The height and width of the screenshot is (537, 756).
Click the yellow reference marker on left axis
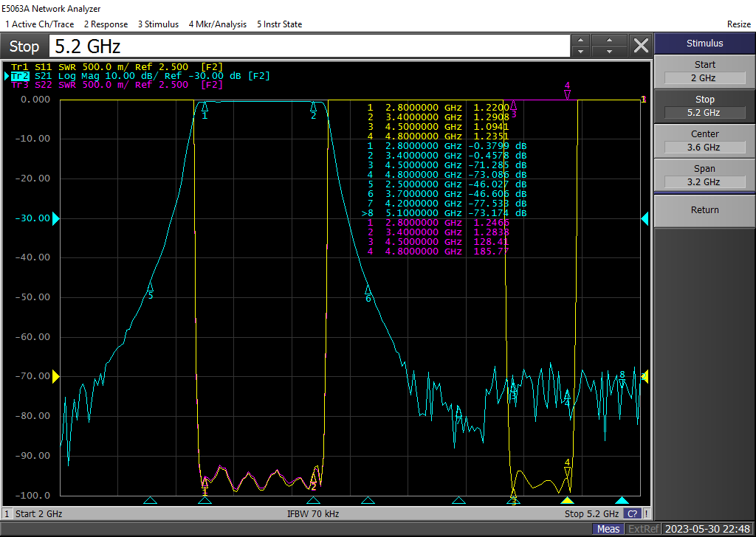pyautogui.click(x=55, y=376)
